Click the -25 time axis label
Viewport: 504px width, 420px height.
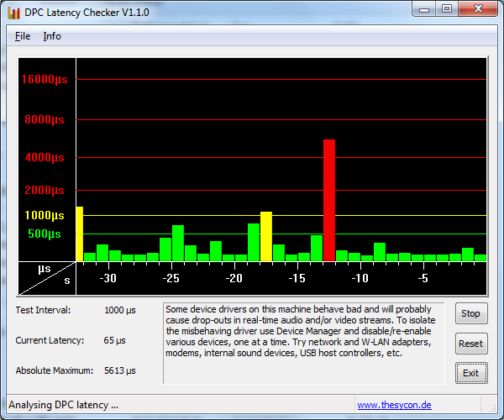171,278
